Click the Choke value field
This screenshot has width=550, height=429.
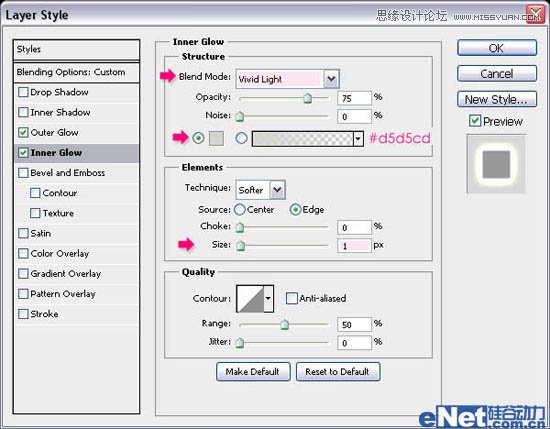[354, 228]
